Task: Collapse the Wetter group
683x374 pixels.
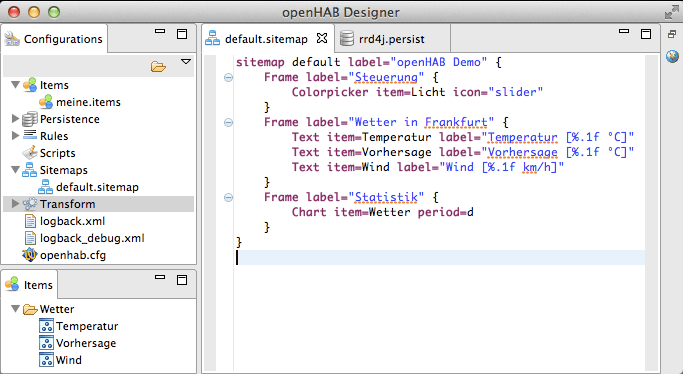Action: [x=15, y=309]
